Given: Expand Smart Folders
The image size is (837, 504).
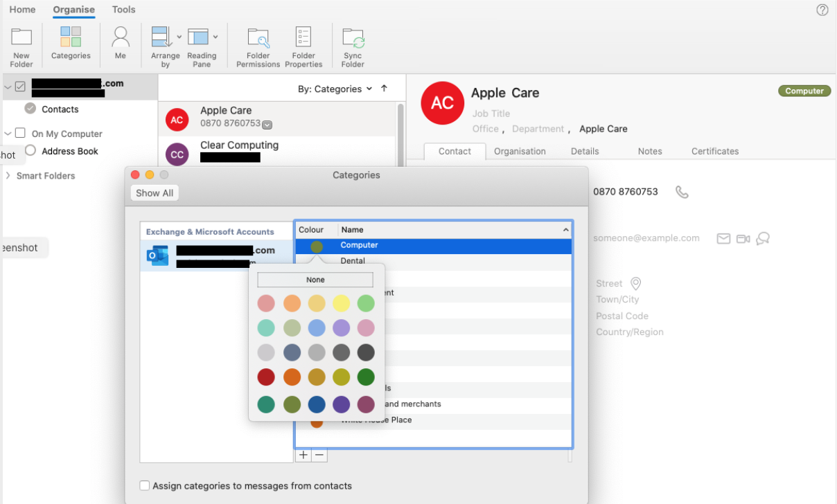Looking at the screenshot, I should pos(8,176).
